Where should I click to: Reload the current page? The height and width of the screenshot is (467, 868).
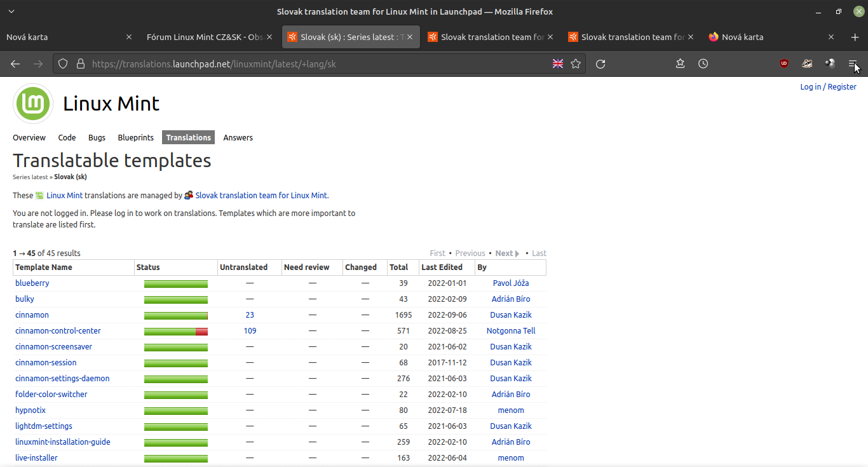(x=600, y=64)
